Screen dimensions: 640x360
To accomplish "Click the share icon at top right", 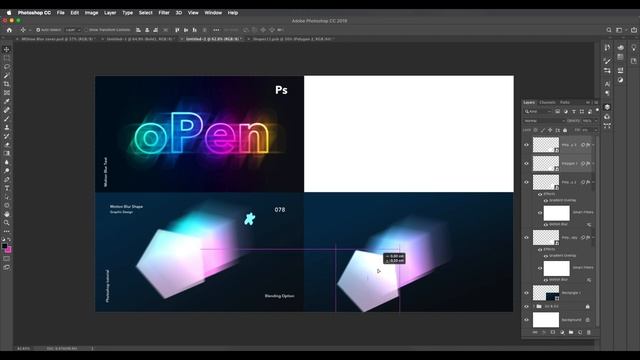I will 633,30.
